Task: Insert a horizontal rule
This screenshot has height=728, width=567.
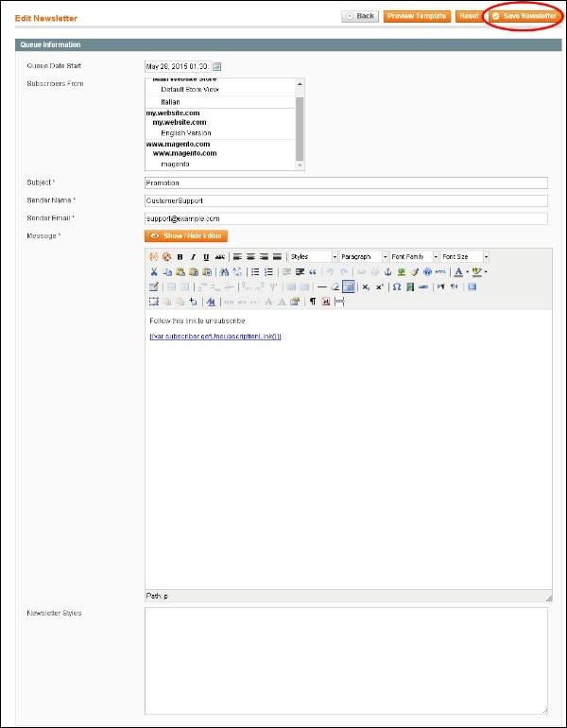Action: (322, 286)
